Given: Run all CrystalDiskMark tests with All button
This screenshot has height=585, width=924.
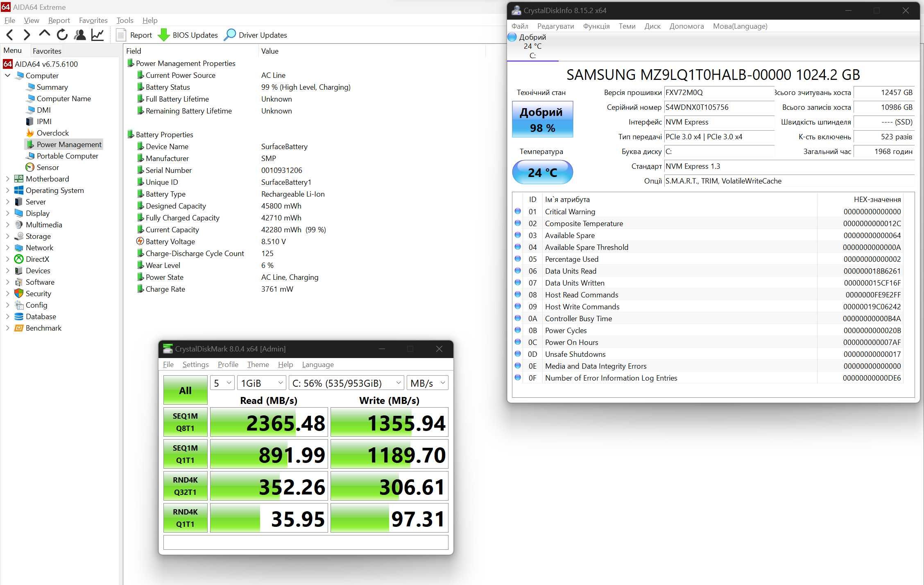Looking at the screenshot, I should (185, 390).
